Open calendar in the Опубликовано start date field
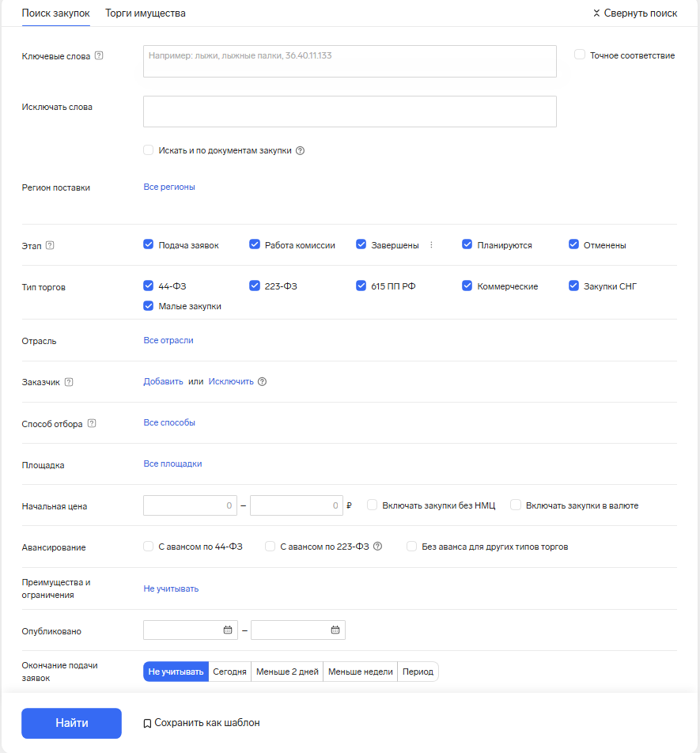The height and width of the screenshot is (753, 700). (228, 630)
